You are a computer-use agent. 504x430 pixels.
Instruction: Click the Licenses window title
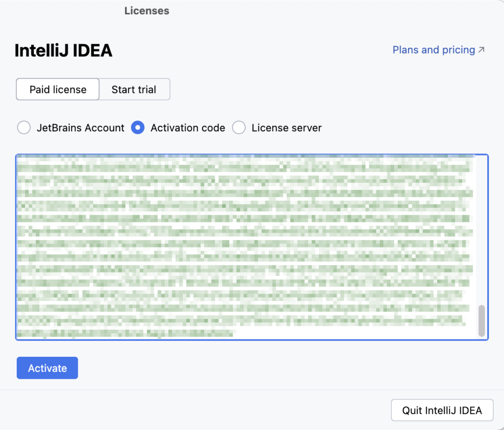pos(147,11)
